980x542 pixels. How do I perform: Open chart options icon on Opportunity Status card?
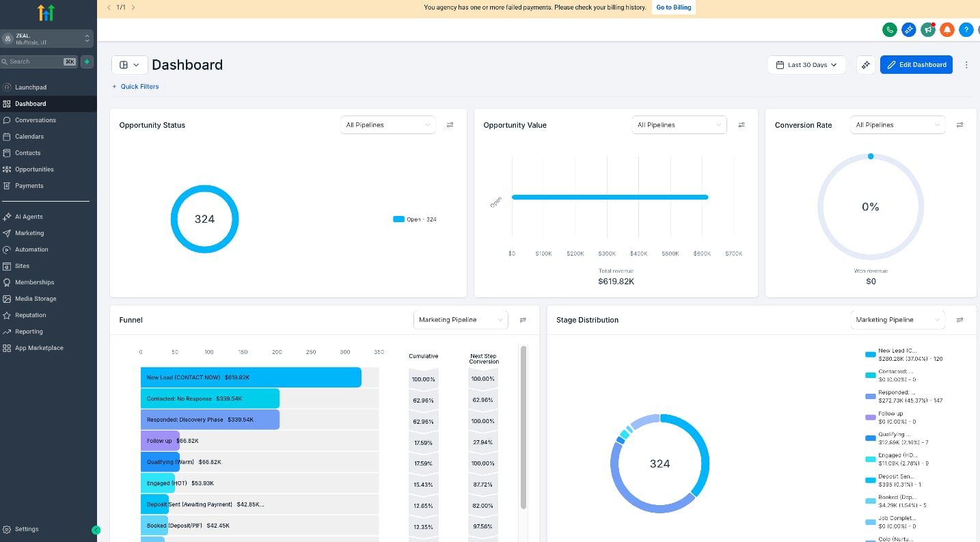[x=450, y=124]
